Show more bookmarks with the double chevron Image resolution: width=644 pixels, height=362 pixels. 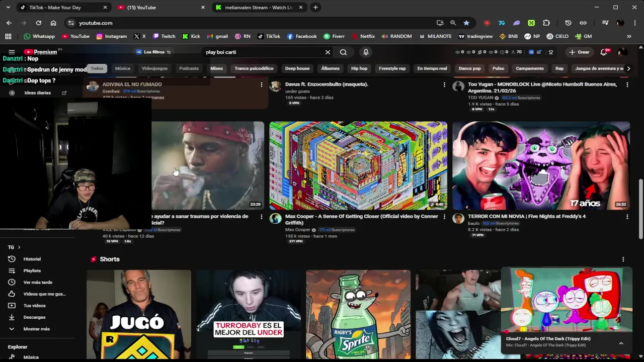tap(629, 36)
